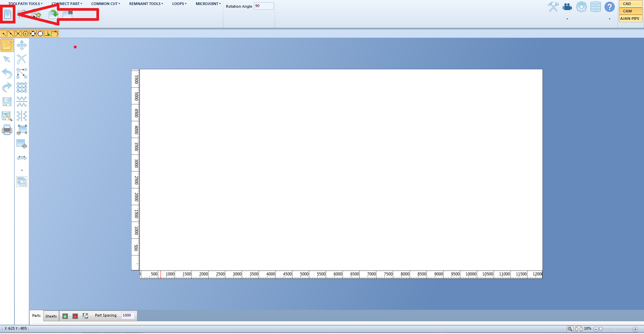Open the hammer and wrench tools icon
The width and height of the screenshot is (644, 334).
(553, 7)
